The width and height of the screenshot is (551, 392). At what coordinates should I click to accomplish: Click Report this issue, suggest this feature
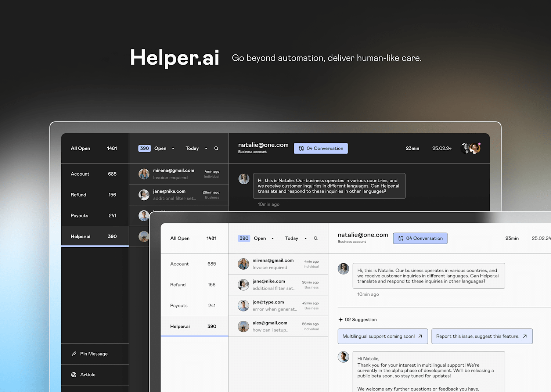point(482,336)
